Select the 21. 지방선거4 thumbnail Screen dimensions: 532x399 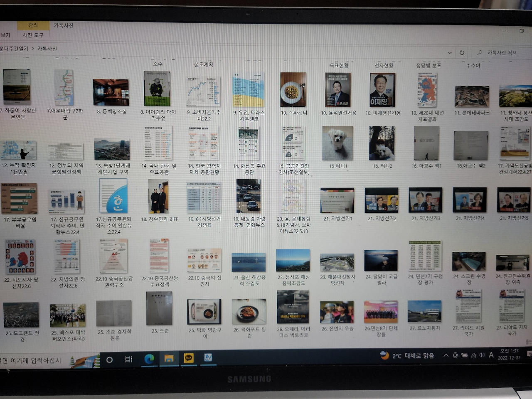[x=470, y=200]
